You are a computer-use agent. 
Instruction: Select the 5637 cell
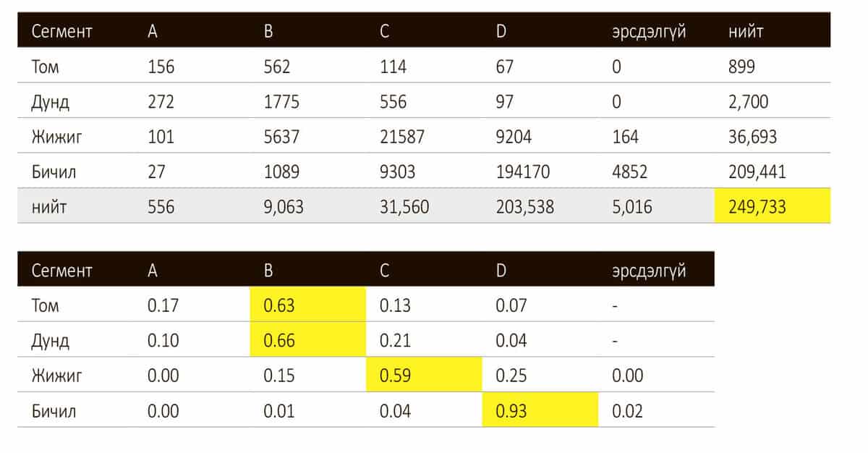280,137
